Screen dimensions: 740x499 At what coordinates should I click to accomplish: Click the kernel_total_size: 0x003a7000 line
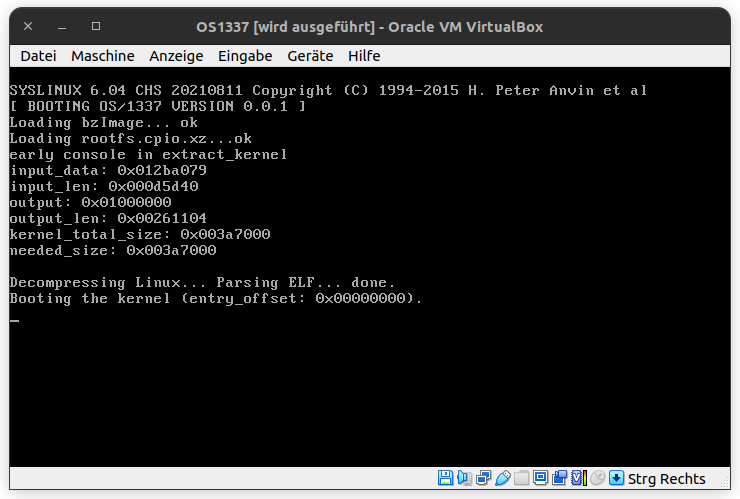tap(140, 235)
